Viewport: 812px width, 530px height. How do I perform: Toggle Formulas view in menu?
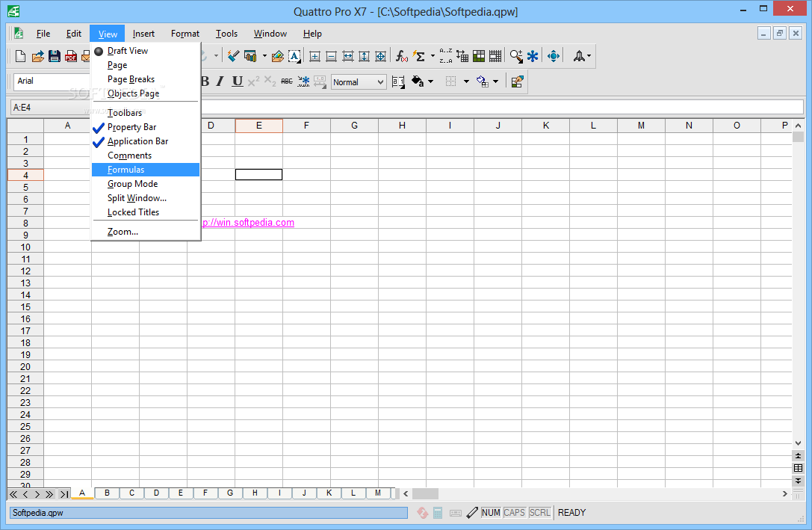pyautogui.click(x=146, y=170)
